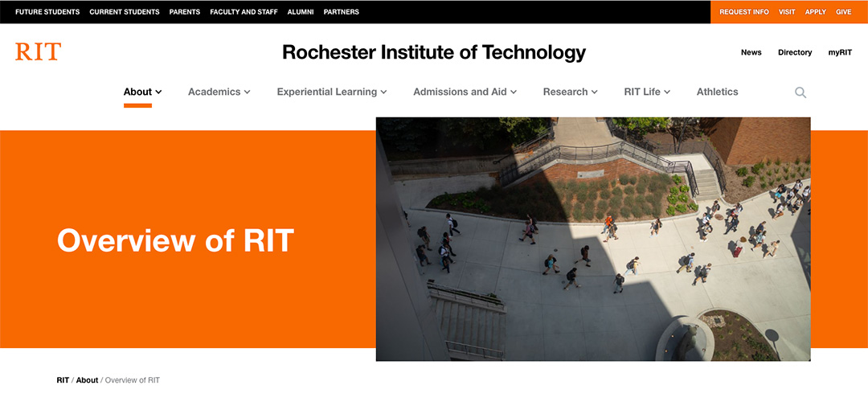Click the Give button
Viewport: 868px width, 418px height.
point(843,12)
